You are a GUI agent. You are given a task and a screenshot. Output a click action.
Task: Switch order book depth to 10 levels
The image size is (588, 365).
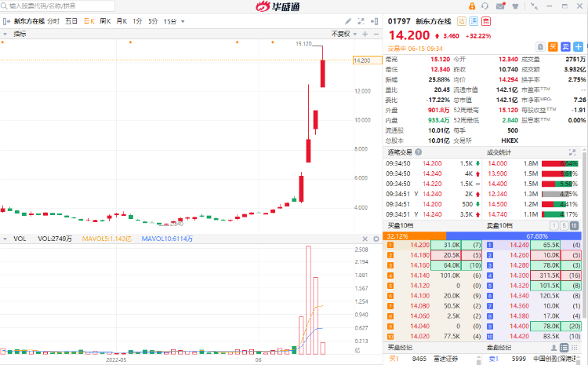coord(574,225)
